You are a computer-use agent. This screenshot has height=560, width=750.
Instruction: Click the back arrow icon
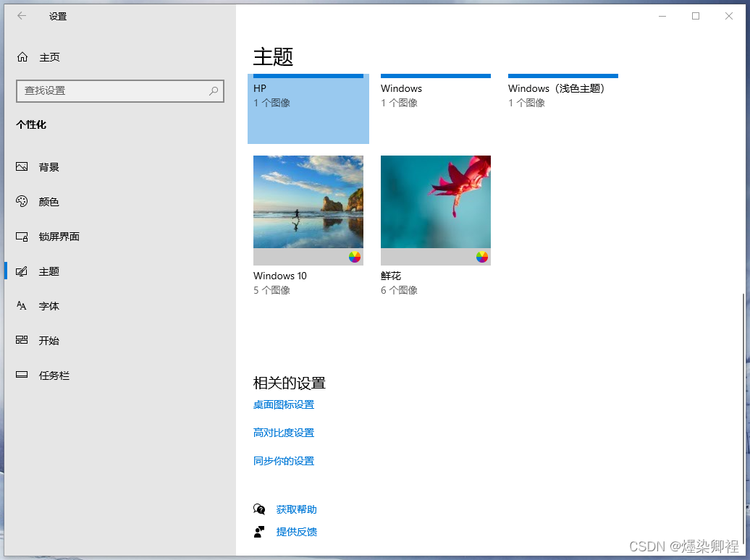[x=22, y=16]
